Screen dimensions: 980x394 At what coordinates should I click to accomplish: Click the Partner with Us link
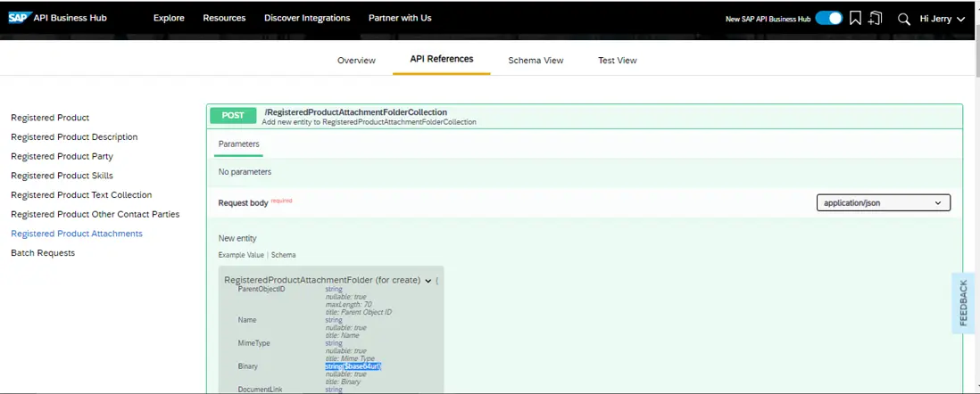pyautogui.click(x=400, y=18)
